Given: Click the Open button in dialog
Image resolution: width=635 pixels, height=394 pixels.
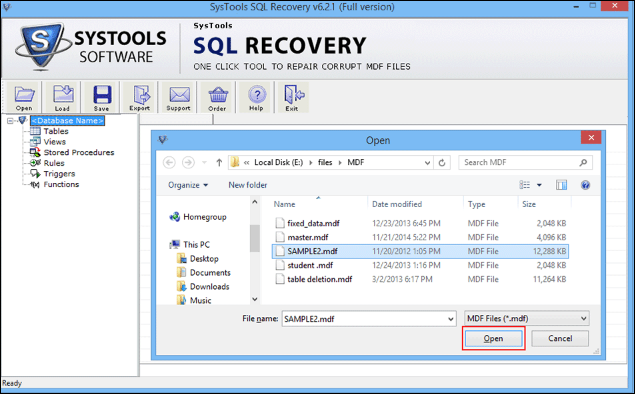Looking at the screenshot, I should pos(493,339).
